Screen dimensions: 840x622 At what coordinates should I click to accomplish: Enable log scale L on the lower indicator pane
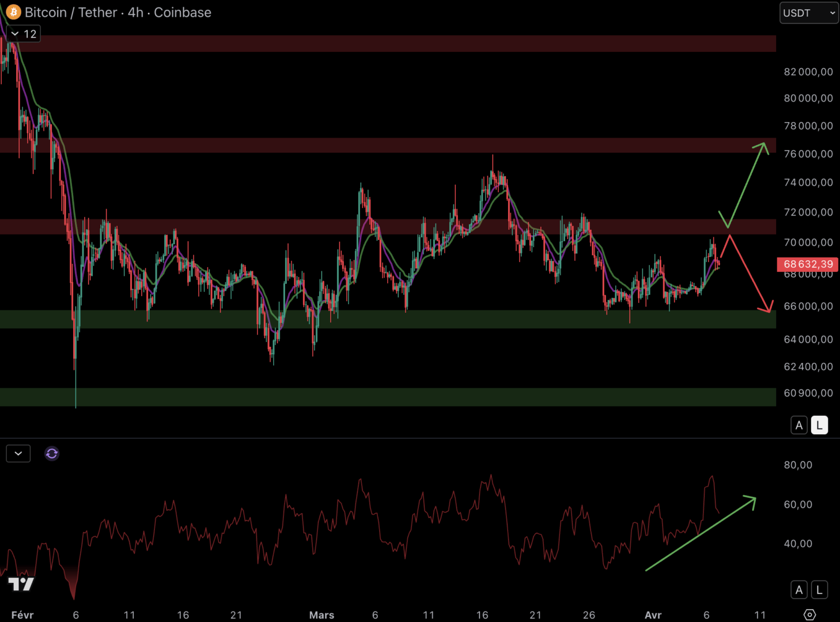(x=819, y=590)
